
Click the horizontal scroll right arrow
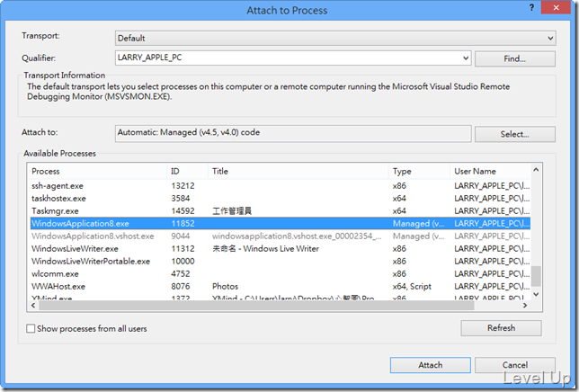(525, 306)
